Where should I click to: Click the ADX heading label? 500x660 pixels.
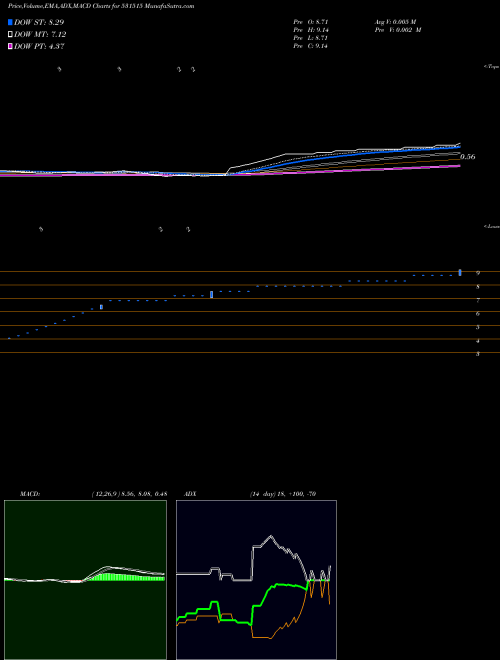[190, 494]
